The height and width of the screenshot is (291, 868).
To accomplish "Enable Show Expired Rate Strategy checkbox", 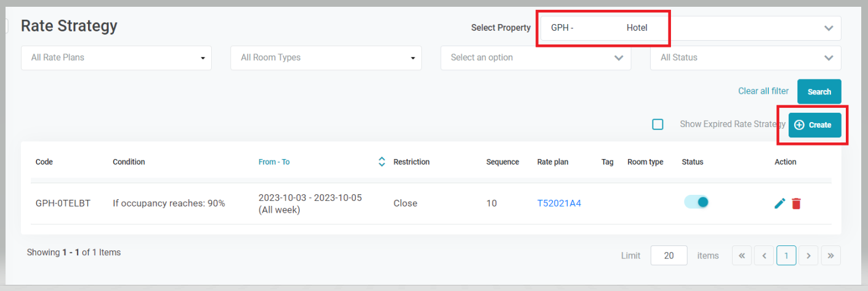I will pyautogui.click(x=657, y=125).
